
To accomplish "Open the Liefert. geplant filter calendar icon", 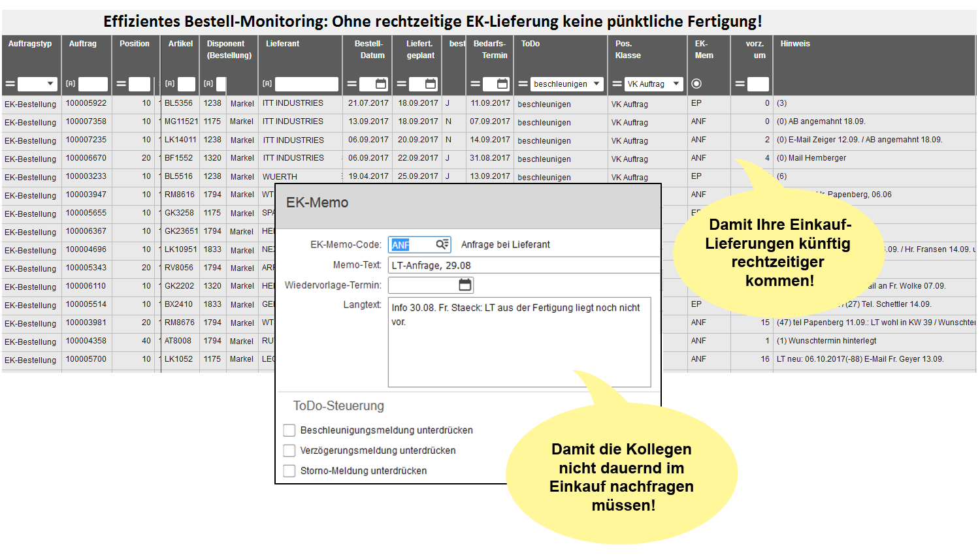I will tap(431, 84).
